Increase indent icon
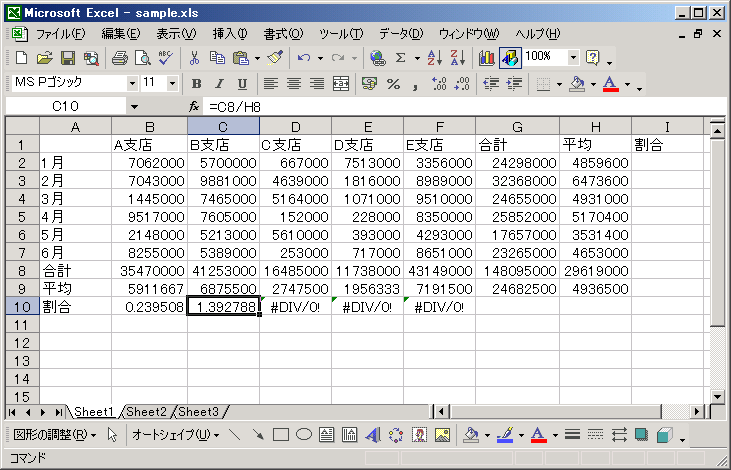This screenshot has height=470, width=731. [x=514, y=84]
